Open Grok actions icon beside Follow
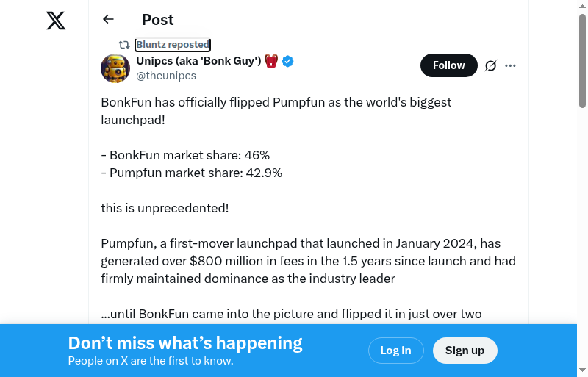The image size is (588, 377). 491,65
